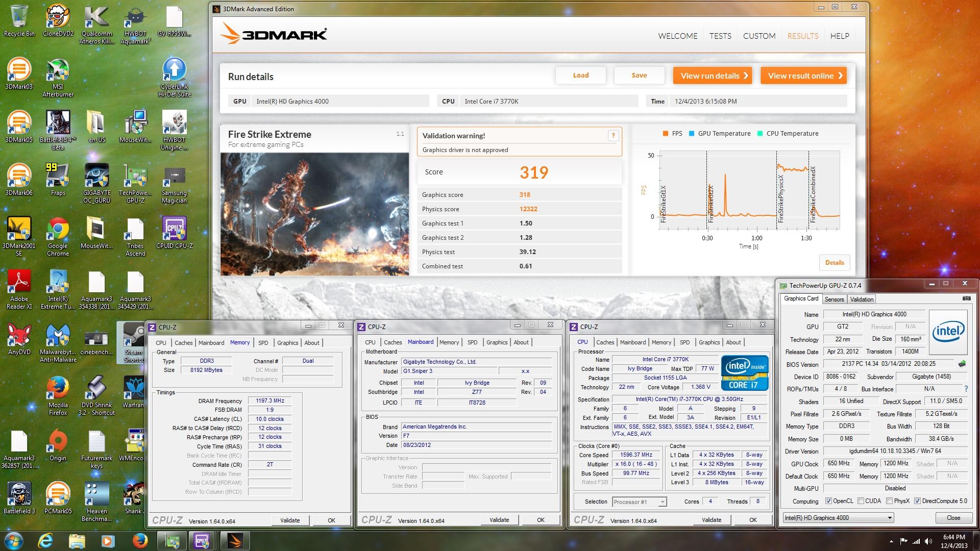The height and width of the screenshot is (551, 980).
Task: Click OK in the Mainboard CPU-Z window
Action: click(x=541, y=520)
